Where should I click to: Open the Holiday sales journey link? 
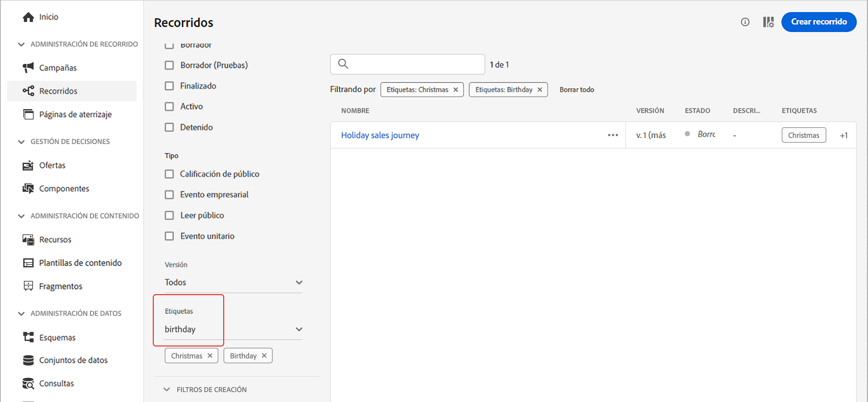pos(380,135)
